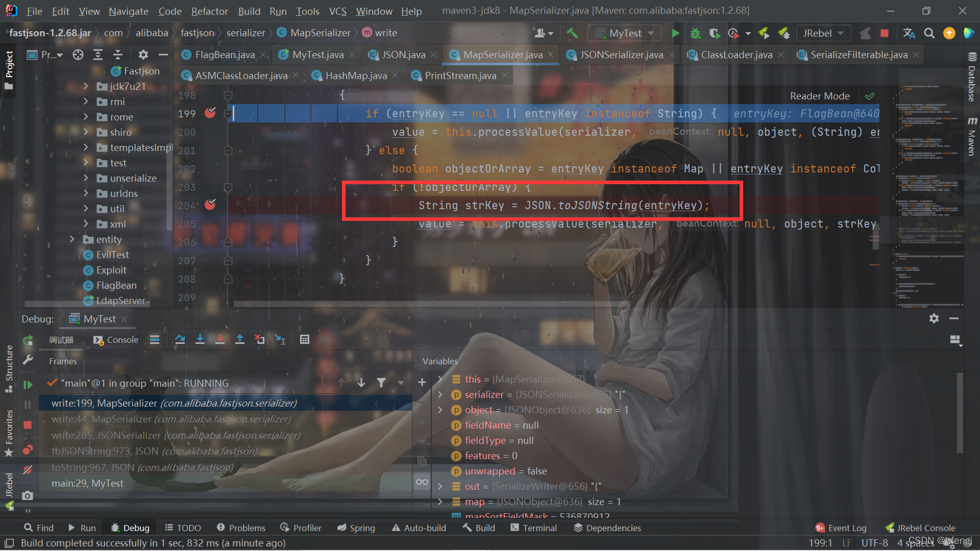Click the Resume Program icon in debug panel
The width and height of the screenshot is (980, 551).
(28, 385)
